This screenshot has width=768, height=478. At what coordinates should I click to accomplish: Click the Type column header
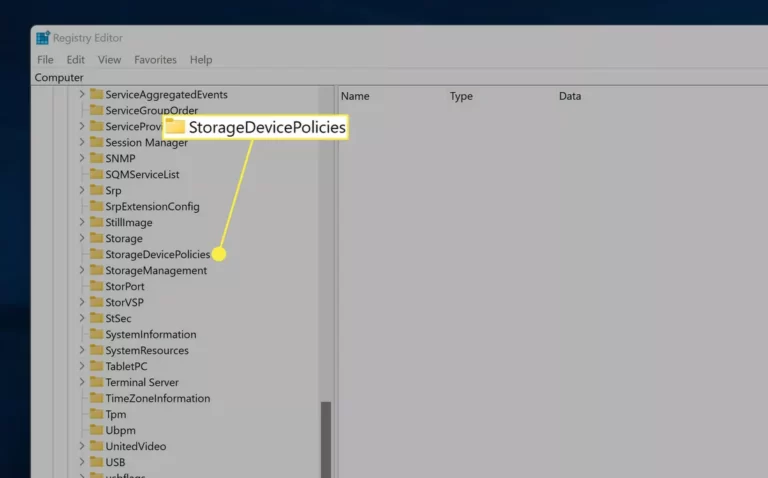[x=461, y=96]
